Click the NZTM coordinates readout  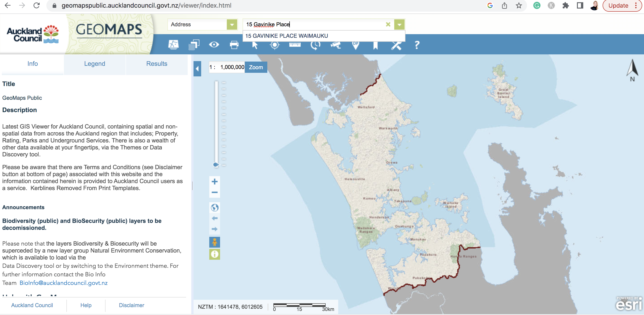230,307
